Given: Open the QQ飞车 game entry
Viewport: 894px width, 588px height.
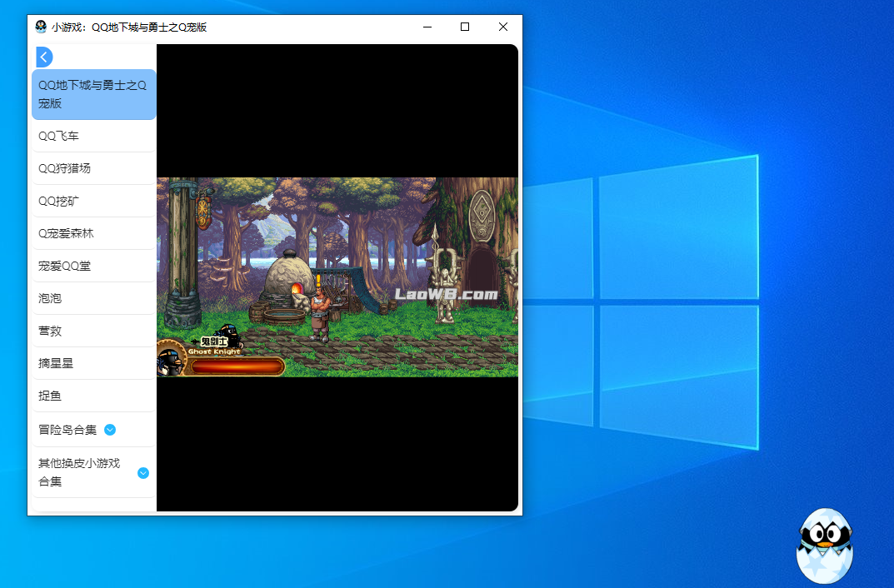Looking at the screenshot, I should 94,137.
